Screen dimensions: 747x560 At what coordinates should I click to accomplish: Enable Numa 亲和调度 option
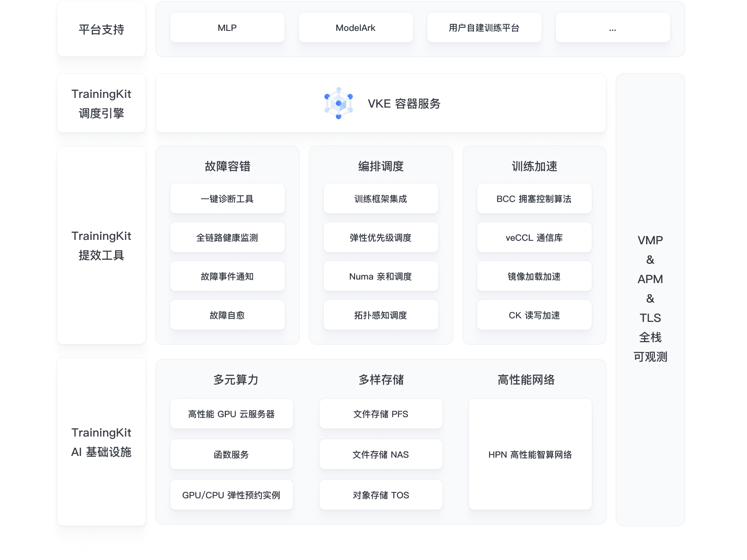coord(380,276)
